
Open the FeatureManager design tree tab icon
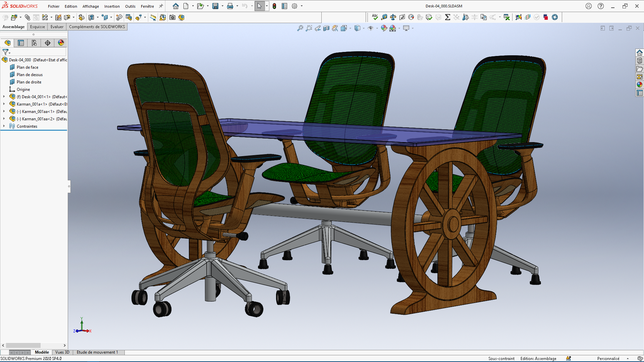click(x=7, y=43)
